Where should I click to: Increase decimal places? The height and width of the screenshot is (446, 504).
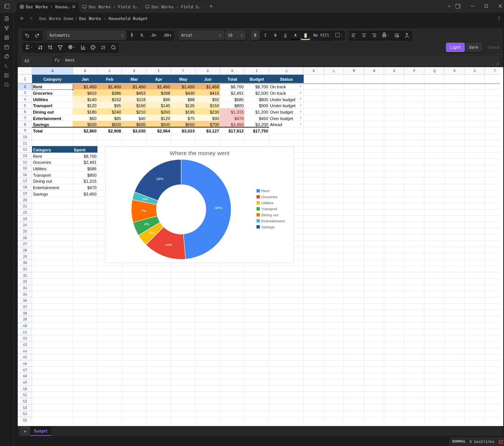[x=167, y=35]
